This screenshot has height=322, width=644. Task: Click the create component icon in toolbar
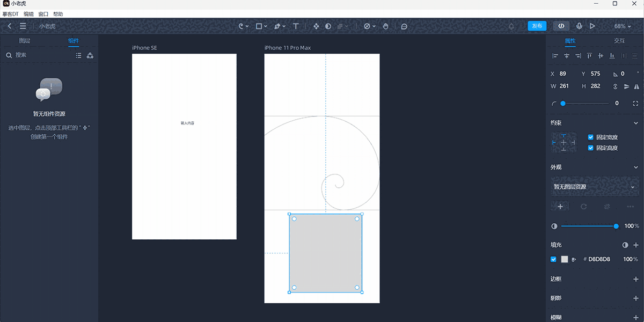(x=316, y=26)
